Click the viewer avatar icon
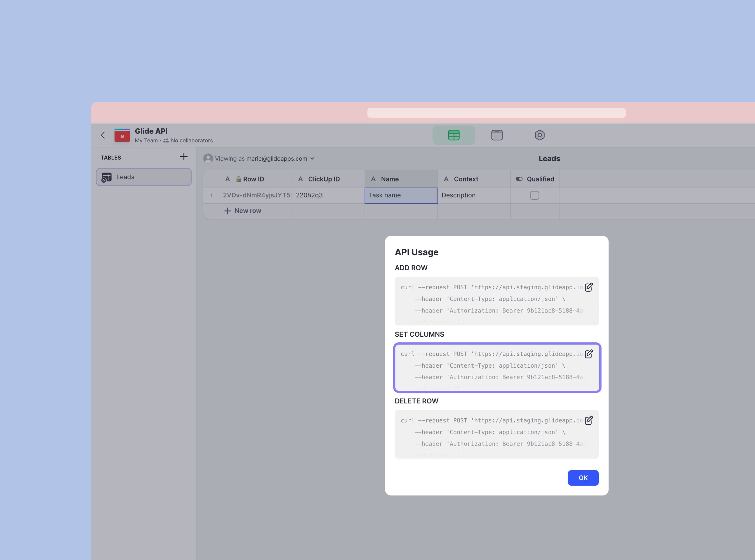 coord(208,159)
